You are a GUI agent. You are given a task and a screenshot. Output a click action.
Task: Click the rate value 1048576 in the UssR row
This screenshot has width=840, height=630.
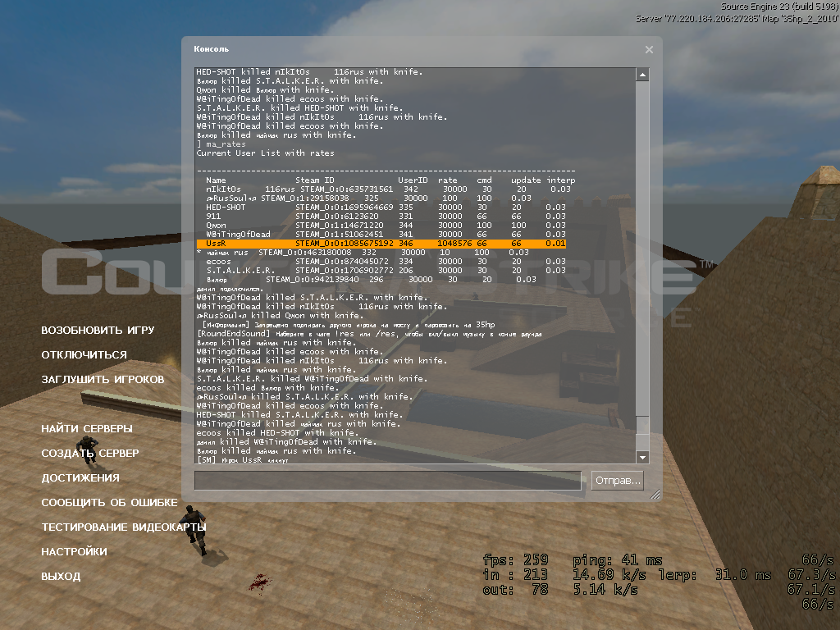tap(454, 243)
